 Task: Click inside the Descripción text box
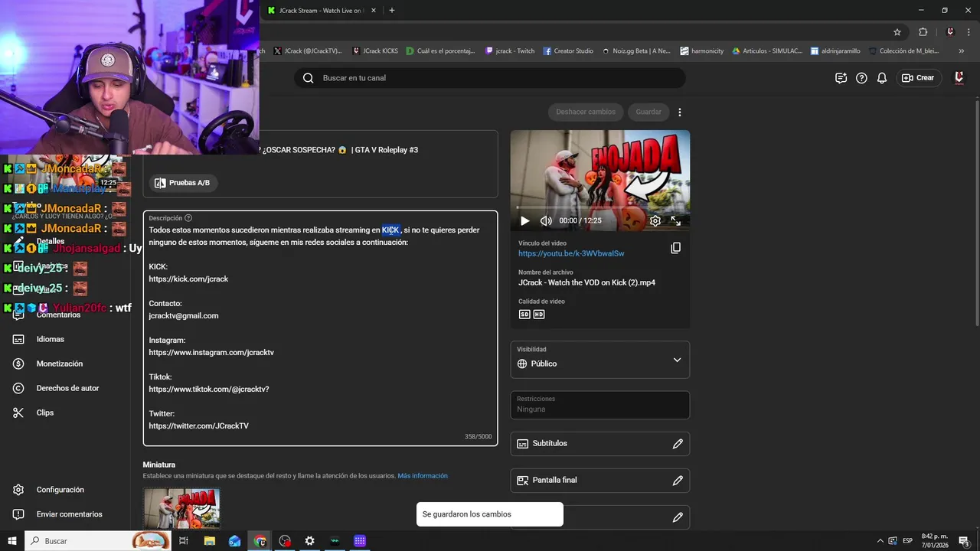320,328
